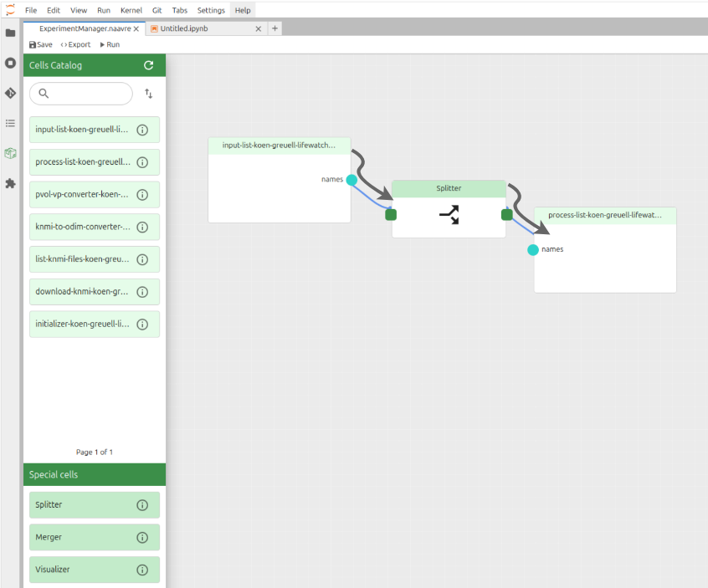
Task: Open the Git sidebar icon
Action: pos(10,93)
